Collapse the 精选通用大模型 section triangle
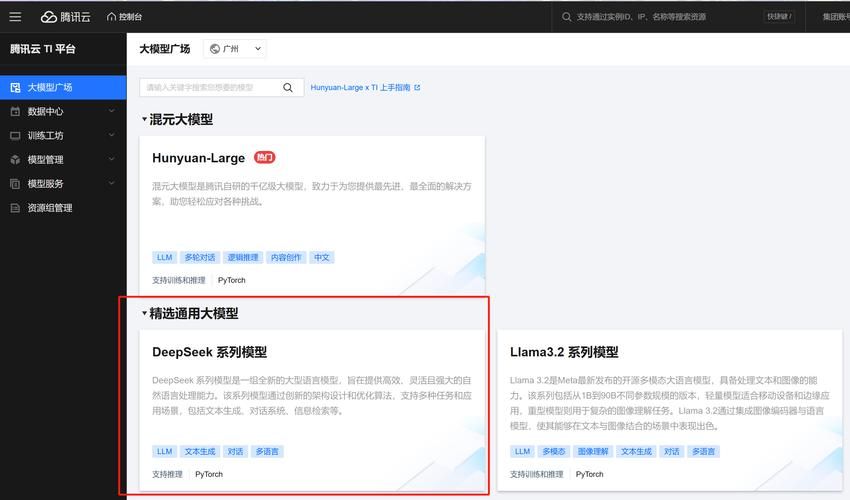 coord(144,313)
